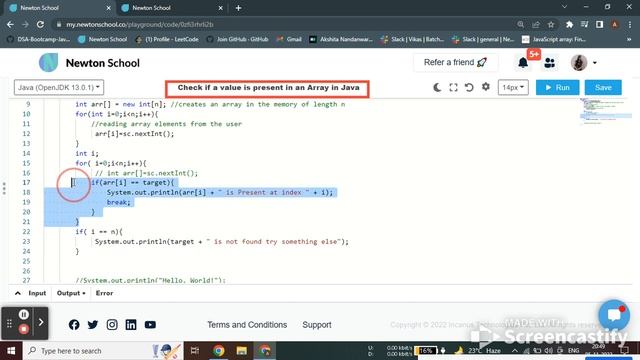This screenshot has width=640, height=360.
Task: Pause the Screencastify recording
Action: point(24,314)
